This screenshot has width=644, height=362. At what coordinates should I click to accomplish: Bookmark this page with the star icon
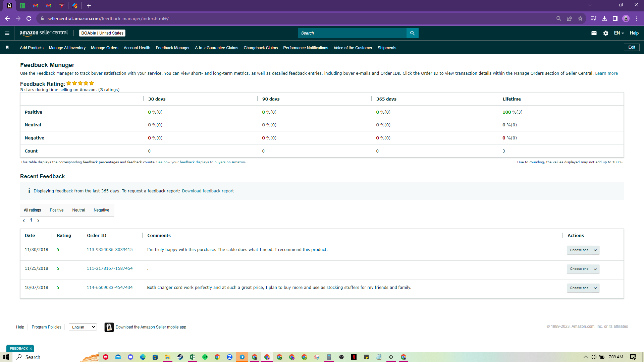pos(580,18)
